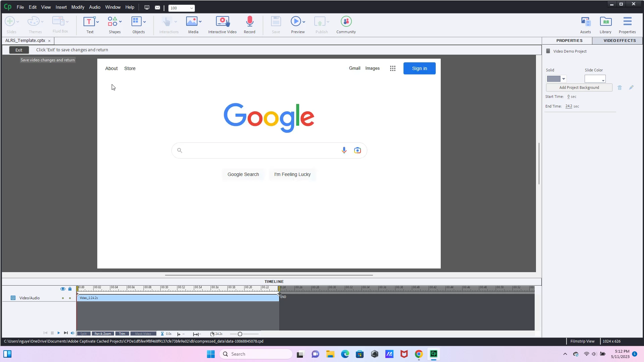Open the Modify menu
This screenshot has width=644, height=362.
pyautogui.click(x=77, y=7)
